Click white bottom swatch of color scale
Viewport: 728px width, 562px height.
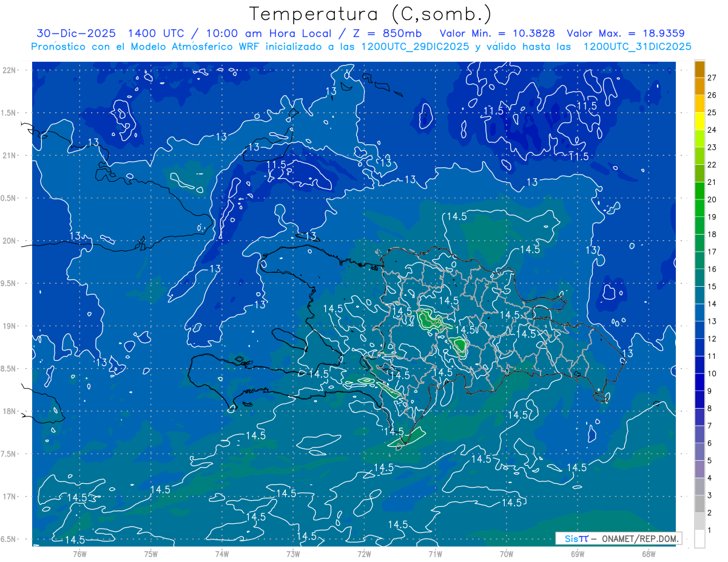(699, 539)
